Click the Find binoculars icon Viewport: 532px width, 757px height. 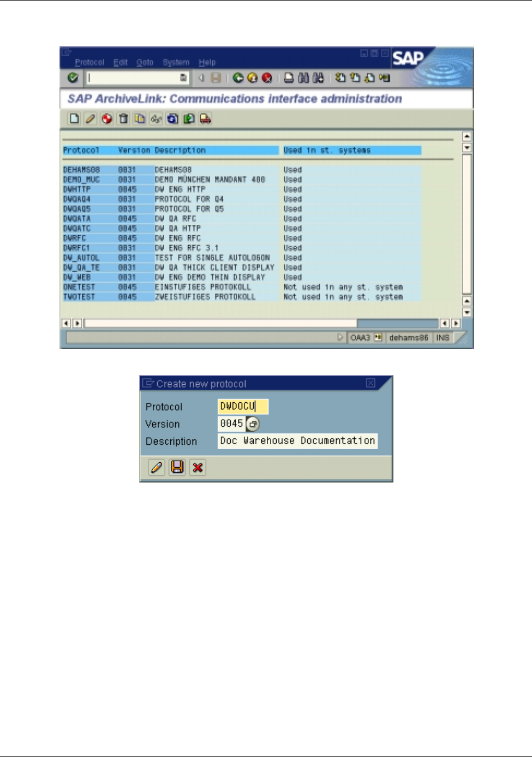[x=303, y=78]
